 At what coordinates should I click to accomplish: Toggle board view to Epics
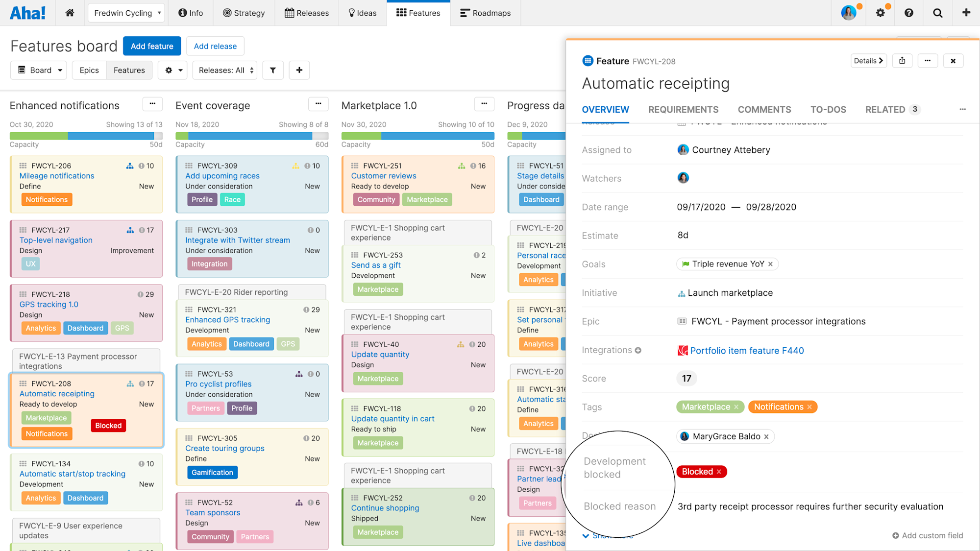pos(89,70)
